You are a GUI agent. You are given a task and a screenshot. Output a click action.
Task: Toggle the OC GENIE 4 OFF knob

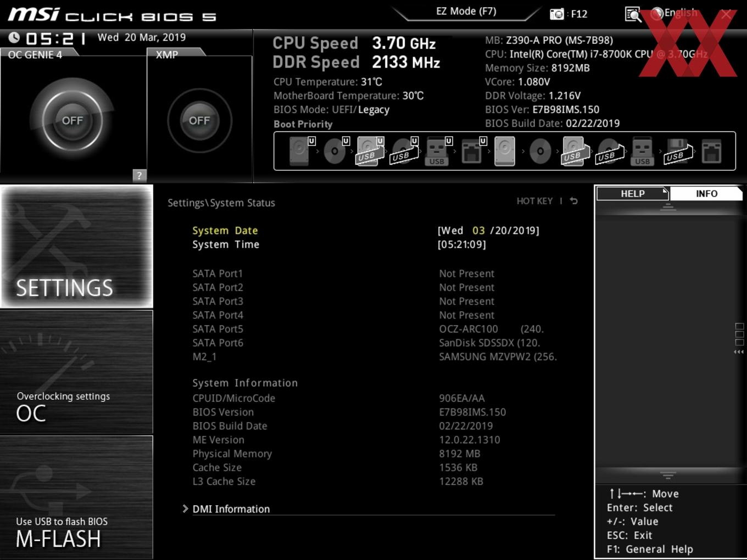[72, 120]
